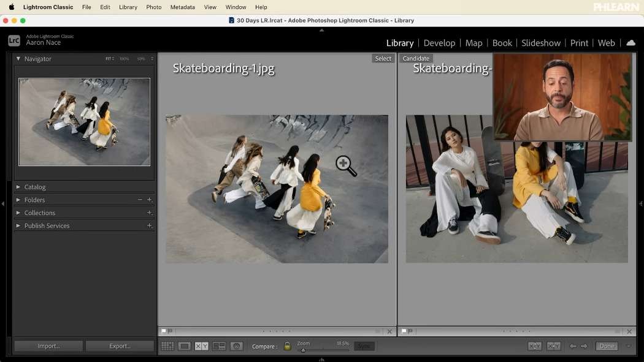Flag the Candidate photo as pick
Viewport: 644px width, 362px height.
(404, 331)
